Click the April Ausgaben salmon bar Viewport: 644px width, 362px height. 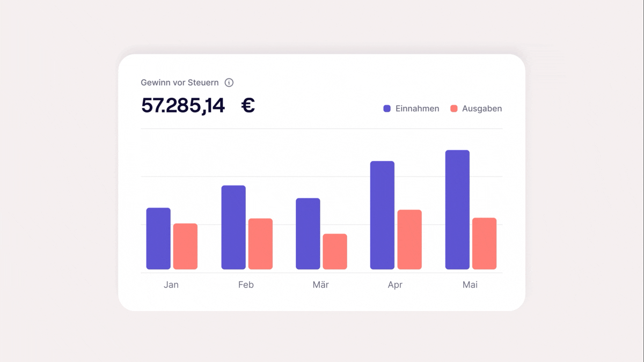point(409,240)
